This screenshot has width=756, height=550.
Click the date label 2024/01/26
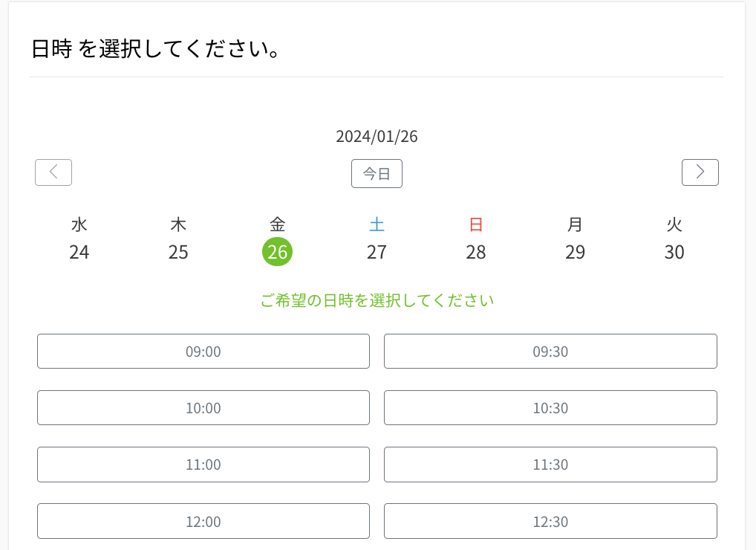[x=377, y=136]
